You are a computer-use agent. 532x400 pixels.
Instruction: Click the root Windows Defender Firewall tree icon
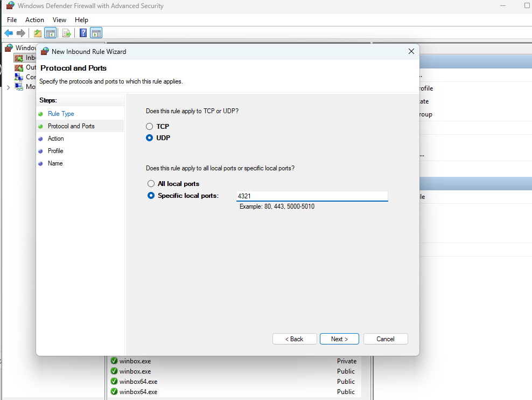click(x=9, y=47)
